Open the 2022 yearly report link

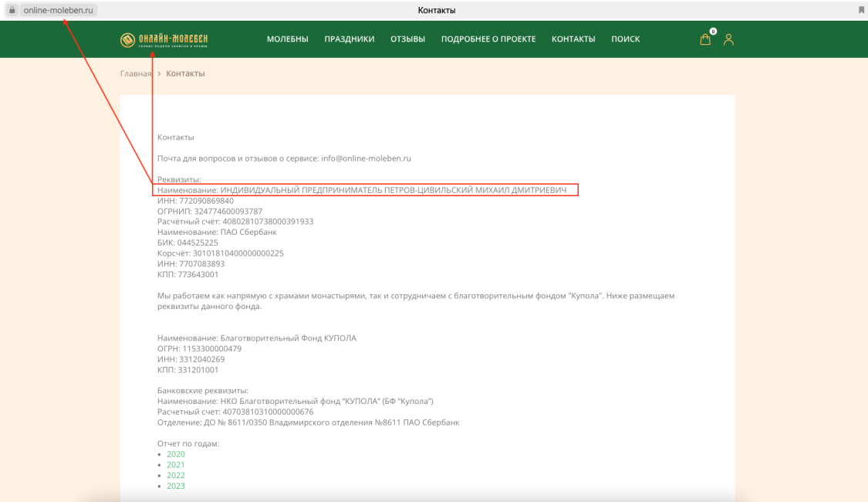point(175,475)
